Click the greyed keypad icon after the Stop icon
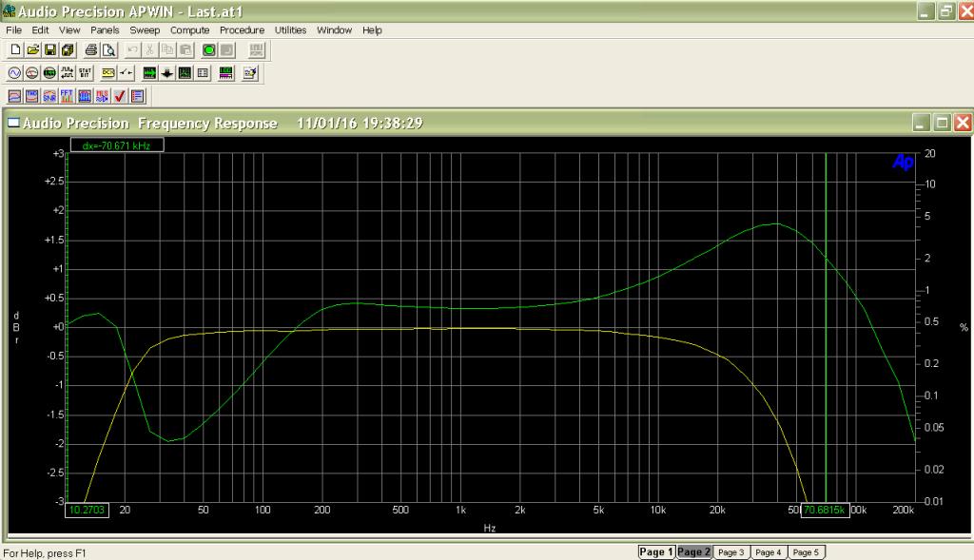Image resolution: width=974 pixels, height=560 pixels. [x=256, y=49]
